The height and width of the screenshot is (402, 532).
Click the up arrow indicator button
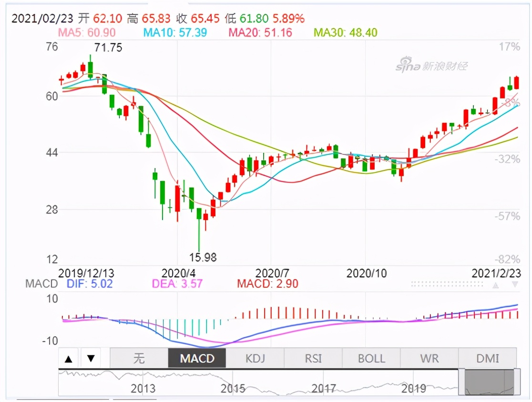[69, 358]
